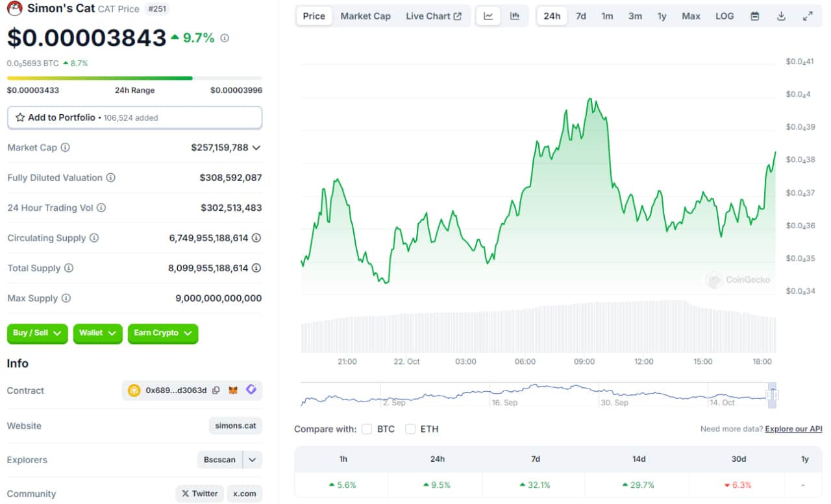Click the $302,513,483 trading volume value
Screen dimensions: 831x504
231,208
